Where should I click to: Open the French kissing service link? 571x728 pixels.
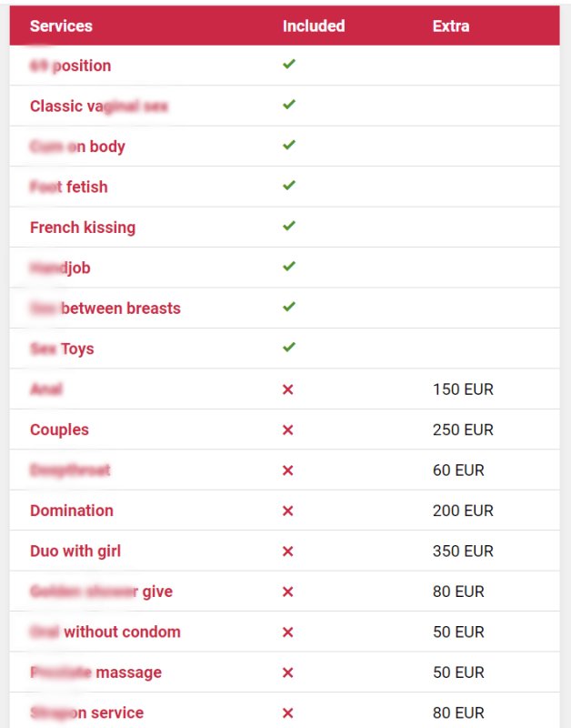[x=83, y=227]
